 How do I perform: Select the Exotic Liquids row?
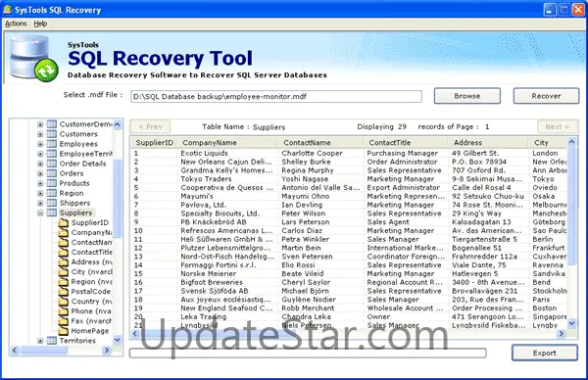click(349, 154)
